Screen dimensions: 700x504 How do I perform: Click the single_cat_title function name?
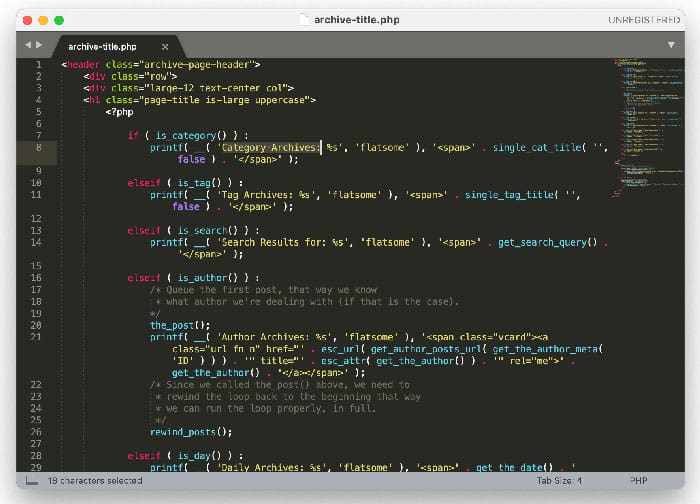(x=537, y=147)
